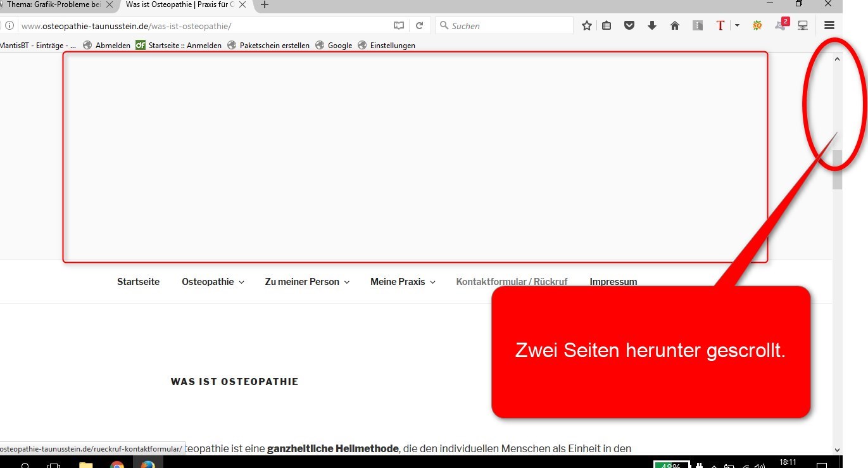Screen dimensions: 868x468
Task: Open the downloads arrow icon
Action: click(652, 26)
